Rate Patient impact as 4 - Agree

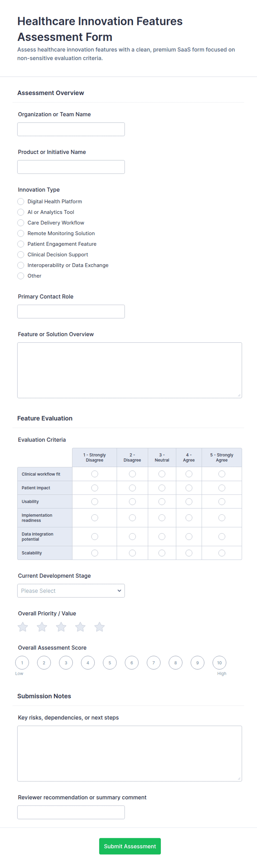(189, 488)
